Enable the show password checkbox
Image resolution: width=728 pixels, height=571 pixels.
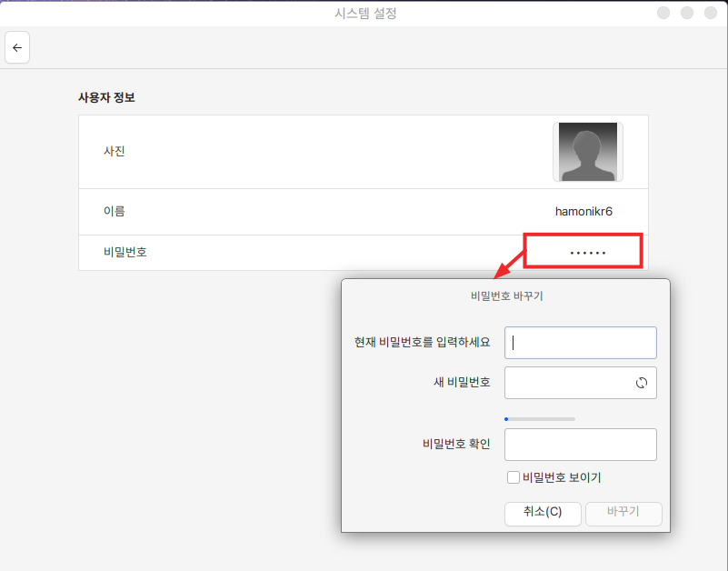click(x=514, y=477)
